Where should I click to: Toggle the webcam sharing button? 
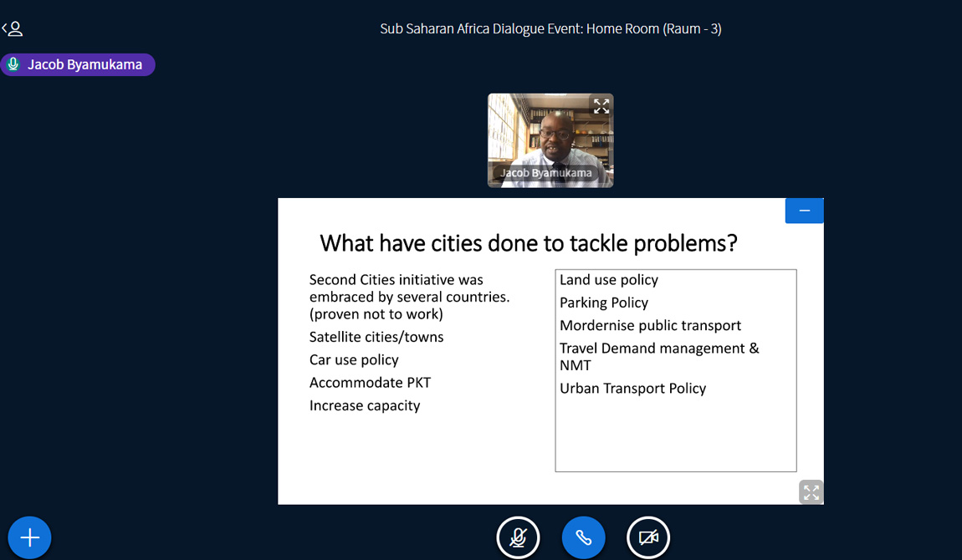click(648, 538)
